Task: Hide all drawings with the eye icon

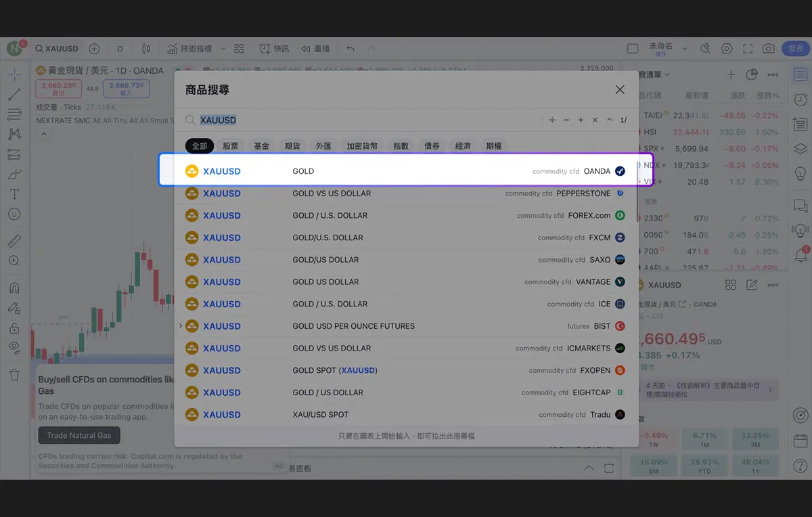Action: tap(14, 348)
